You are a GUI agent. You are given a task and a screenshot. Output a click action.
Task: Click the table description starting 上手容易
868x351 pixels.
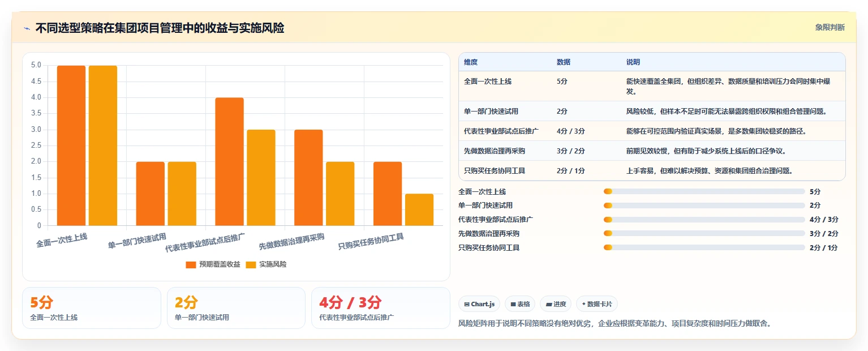pos(709,171)
